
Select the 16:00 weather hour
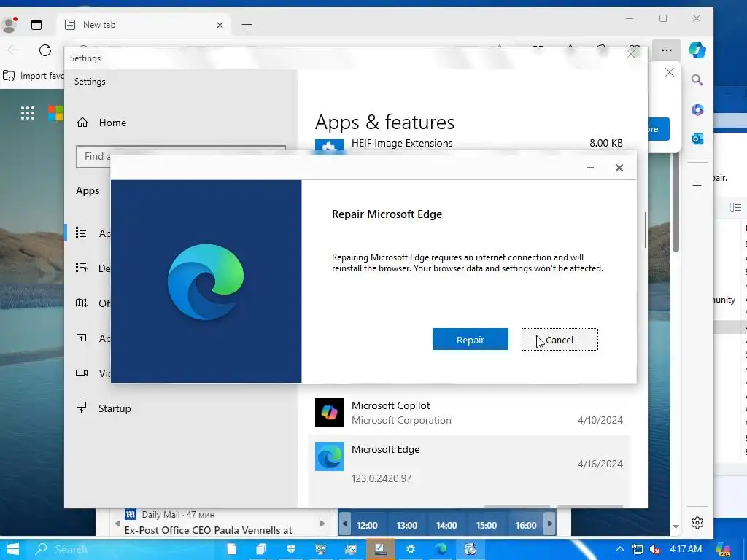(x=526, y=525)
